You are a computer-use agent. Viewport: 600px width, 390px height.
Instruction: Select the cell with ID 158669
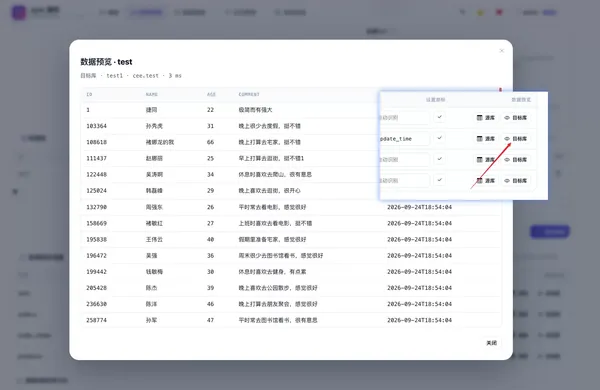pyautogui.click(x=96, y=223)
